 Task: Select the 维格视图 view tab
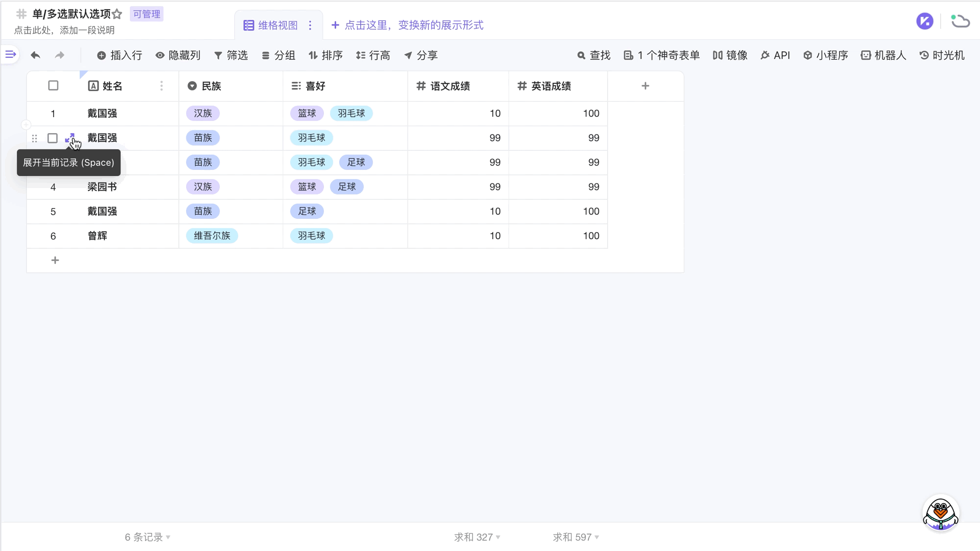click(x=271, y=25)
